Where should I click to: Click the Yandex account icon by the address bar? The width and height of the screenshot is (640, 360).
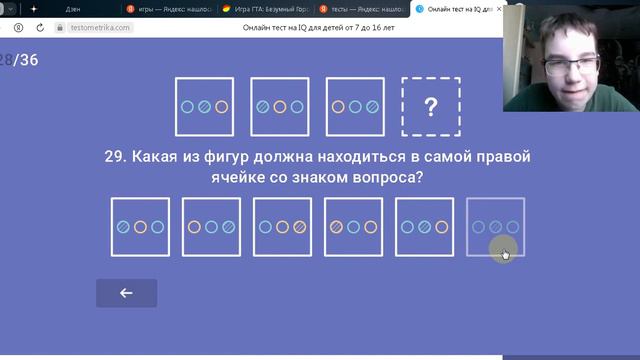[x=18, y=28]
